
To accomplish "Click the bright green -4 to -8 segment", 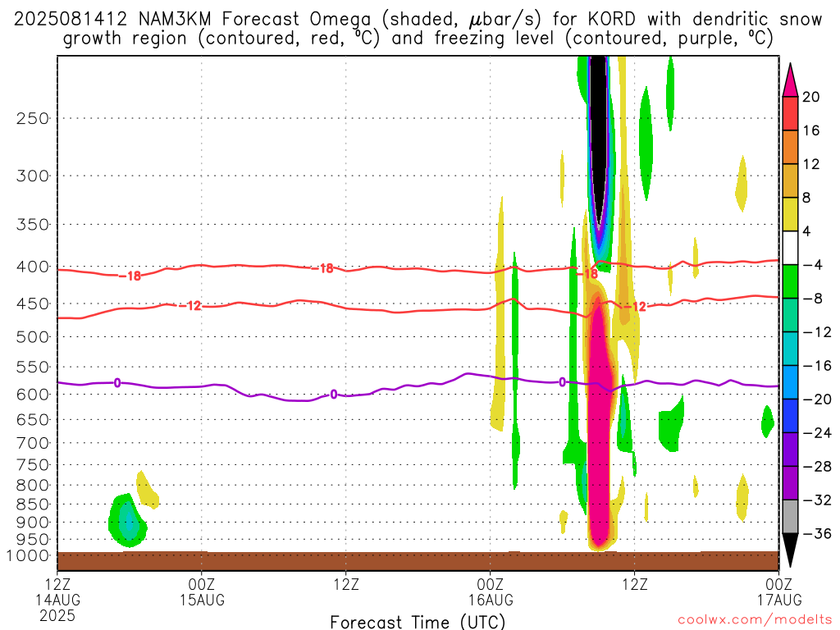I will [x=790, y=281].
